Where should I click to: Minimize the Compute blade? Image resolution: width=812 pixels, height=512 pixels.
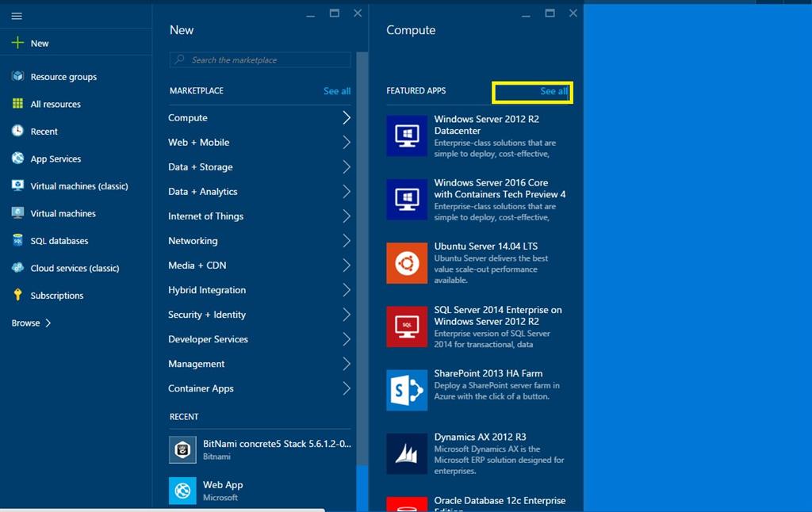526,16
